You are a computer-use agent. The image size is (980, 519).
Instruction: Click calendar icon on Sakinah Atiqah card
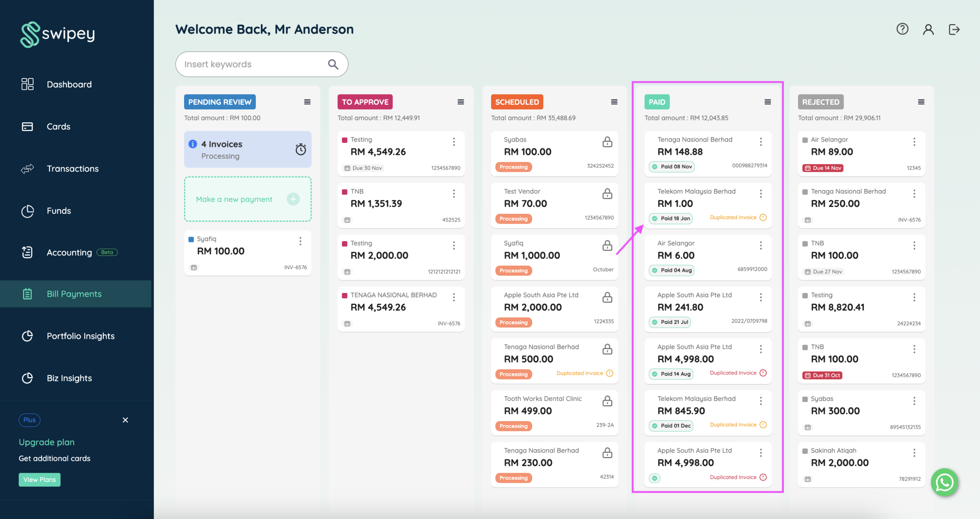807,479
